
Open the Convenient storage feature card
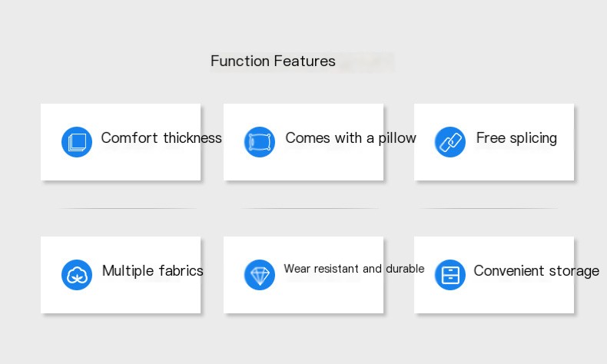pos(494,275)
